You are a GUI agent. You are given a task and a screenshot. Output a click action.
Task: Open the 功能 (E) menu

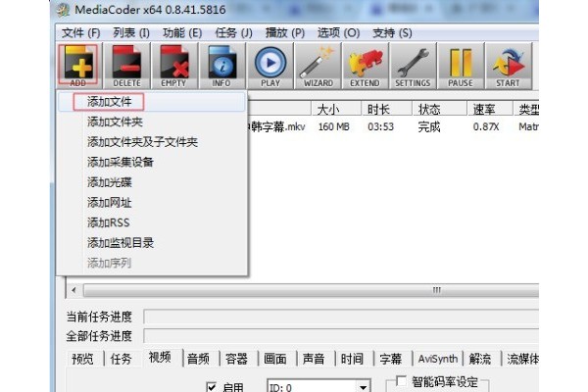click(182, 33)
